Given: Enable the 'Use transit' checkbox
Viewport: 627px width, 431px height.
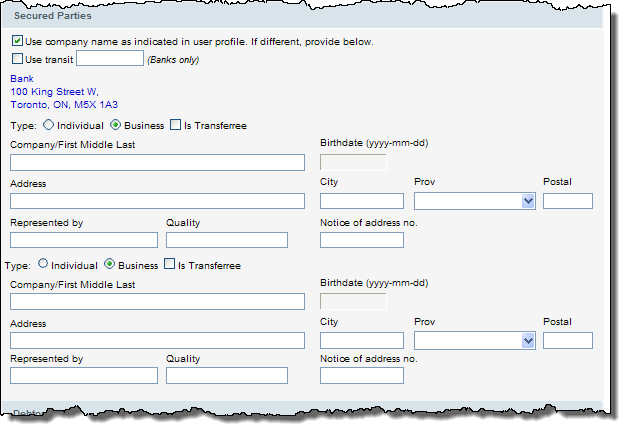Looking at the screenshot, I should click(17, 59).
